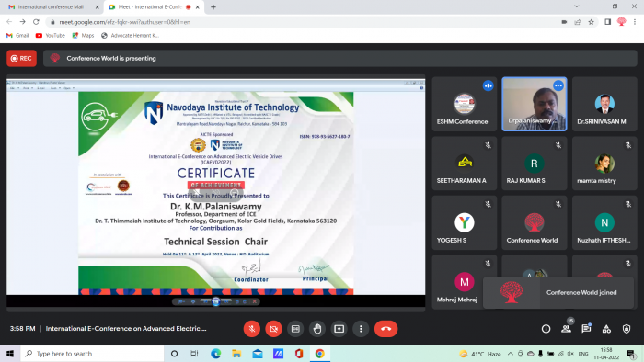
Task: Open the chat messages icon
Action: (x=586, y=329)
